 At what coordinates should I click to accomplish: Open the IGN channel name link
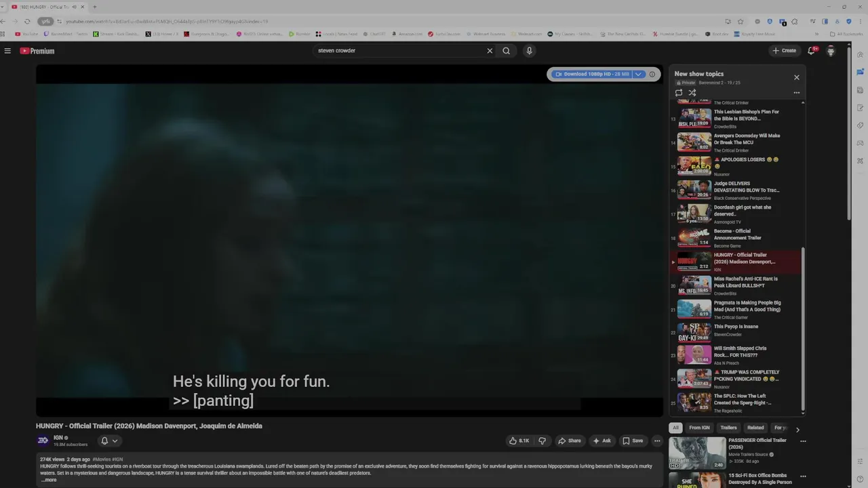[58, 438]
